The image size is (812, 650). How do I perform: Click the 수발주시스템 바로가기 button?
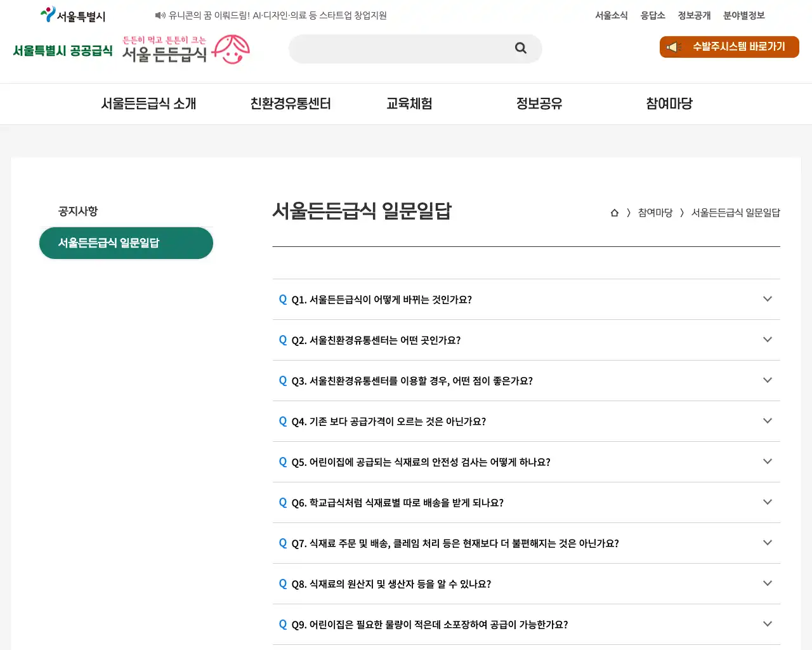729,46
